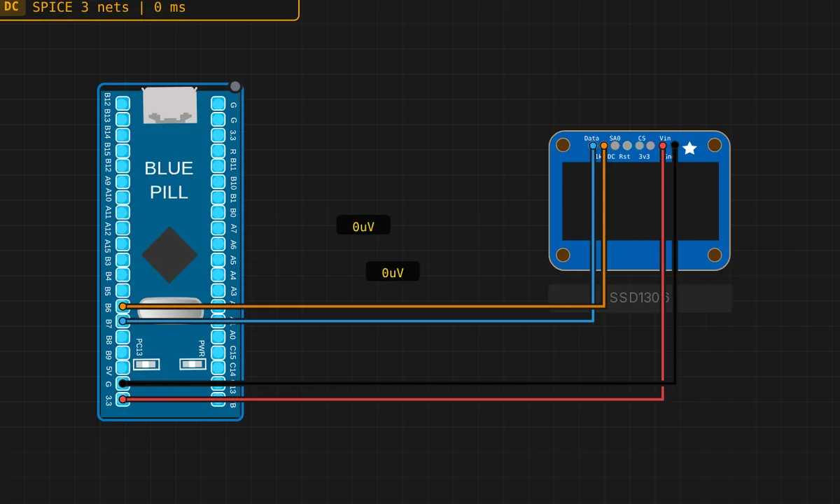
Task: Click pin B15 on the Blue Pill
Action: click(x=122, y=150)
